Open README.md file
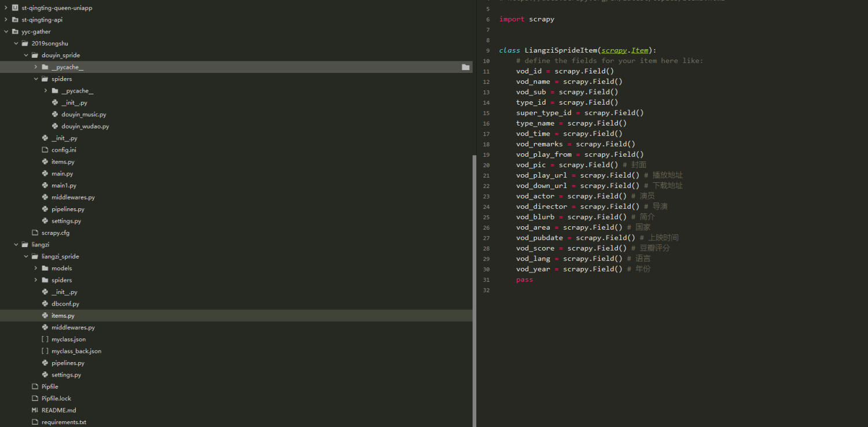Screen dimensions: 868x427 (58, 410)
